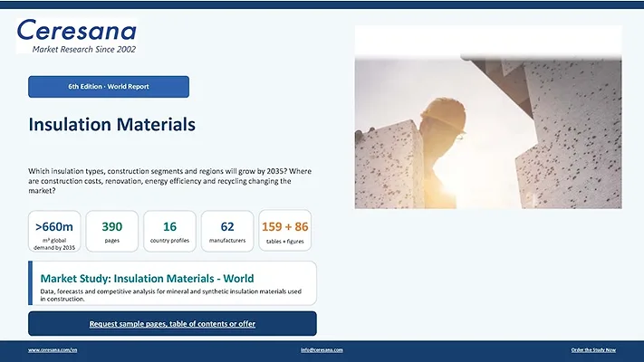This screenshot has width=644, height=362.
Task: Select the '159 + 86' tables + figures card
Action: pyautogui.click(x=285, y=231)
